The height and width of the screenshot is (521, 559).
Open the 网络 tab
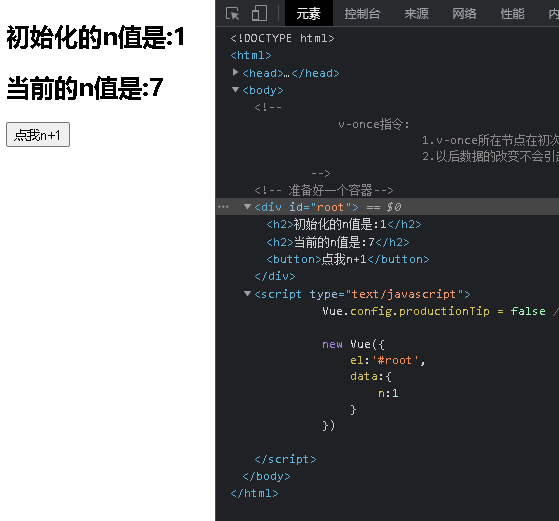(x=464, y=14)
